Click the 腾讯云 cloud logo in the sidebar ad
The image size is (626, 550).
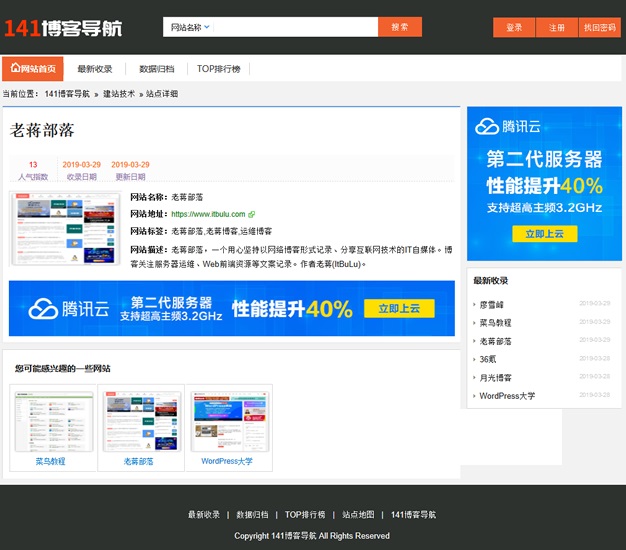tap(487, 127)
